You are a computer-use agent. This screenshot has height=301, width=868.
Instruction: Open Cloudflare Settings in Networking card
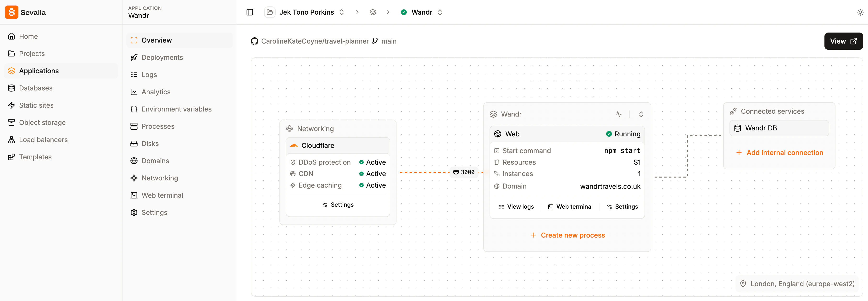[338, 205]
